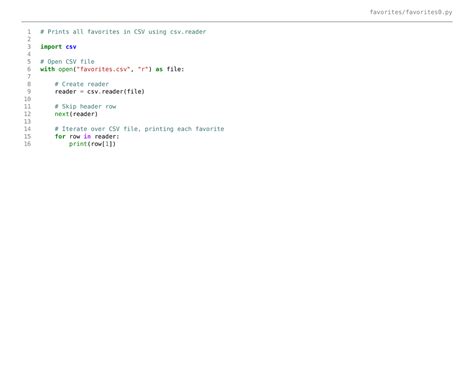Click the '# Create reader' comment
Image resolution: width=474 pixels, height=366 pixels.
[82, 84]
